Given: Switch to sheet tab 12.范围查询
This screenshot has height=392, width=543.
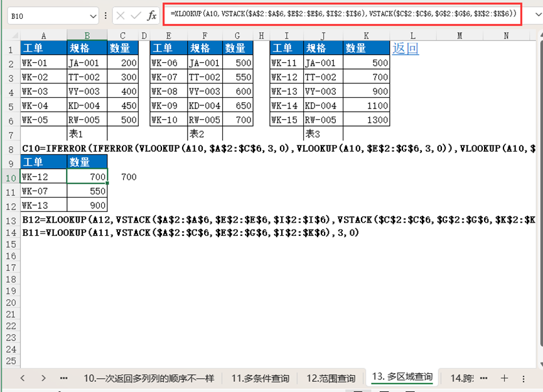Looking at the screenshot, I should (x=331, y=378).
